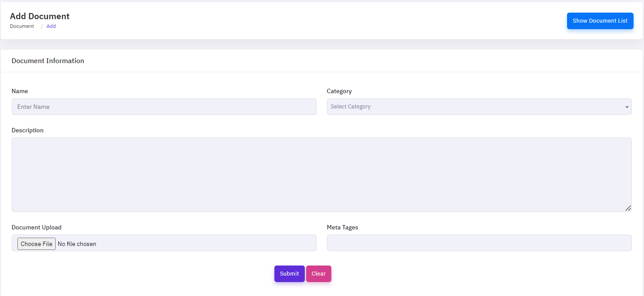Focus the Enter Name input field
Viewport: 644px width, 296px height.
(x=164, y=107)
